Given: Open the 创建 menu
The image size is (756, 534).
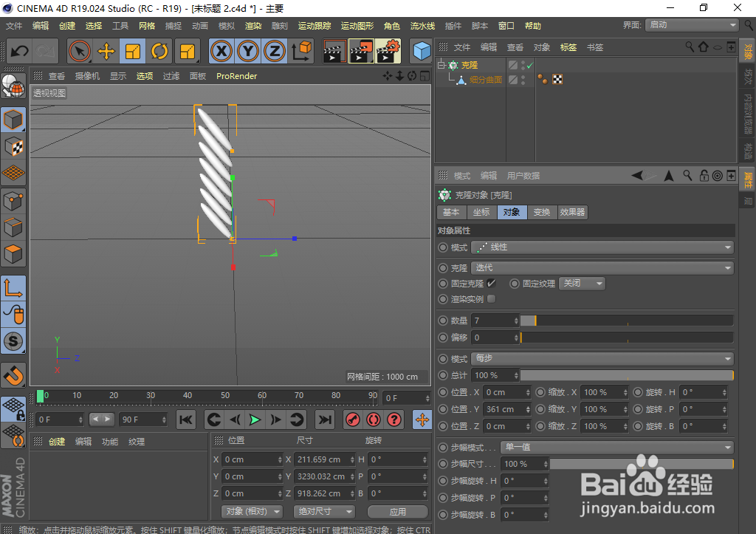Looking at the screenshot, I should coord(67,26).
